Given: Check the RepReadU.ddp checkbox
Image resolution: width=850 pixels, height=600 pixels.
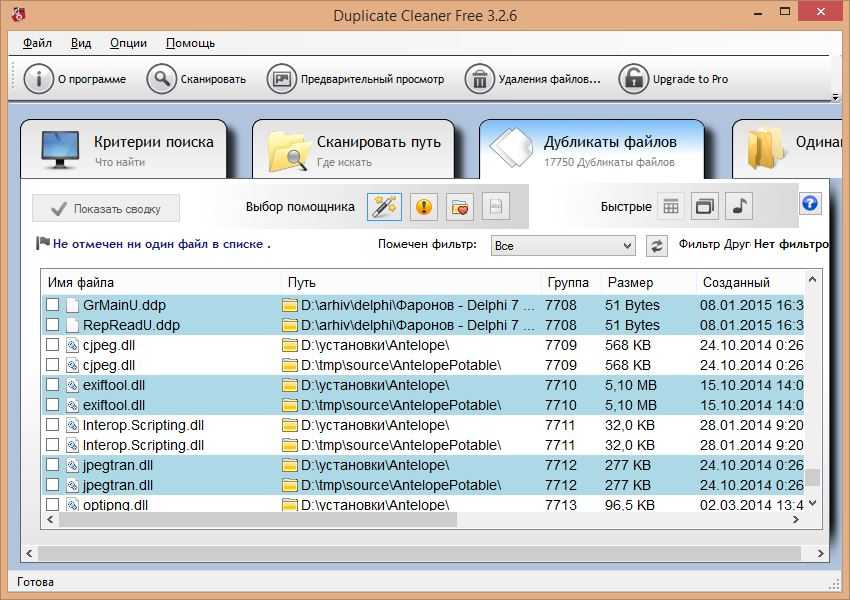Looking at the screenshot, I should 53,325.
